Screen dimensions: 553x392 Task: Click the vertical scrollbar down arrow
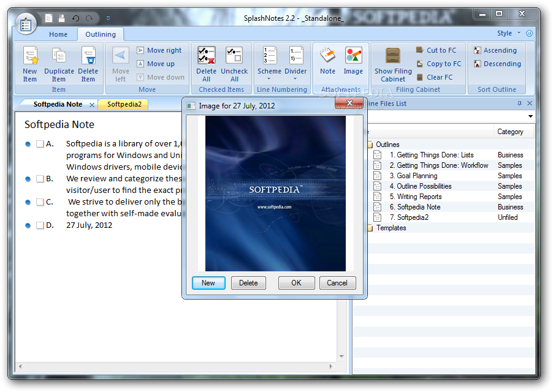pyautogui.click(x=341, y=356)
